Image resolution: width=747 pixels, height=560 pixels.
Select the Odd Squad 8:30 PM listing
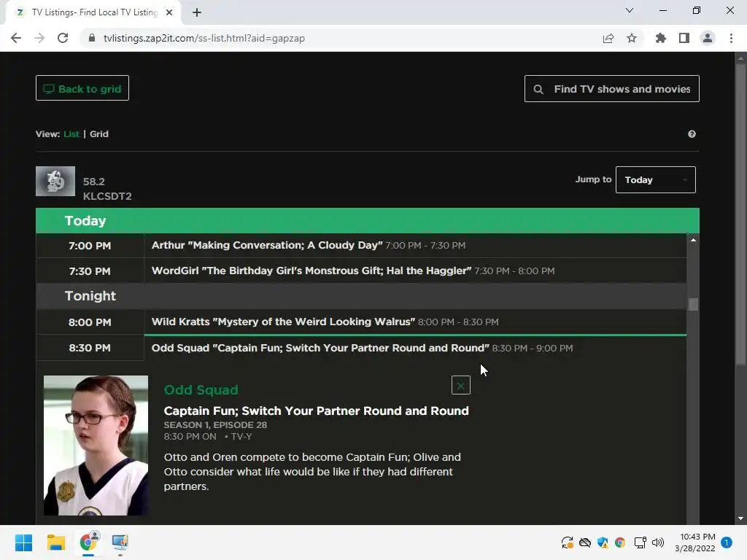point(361,348)
